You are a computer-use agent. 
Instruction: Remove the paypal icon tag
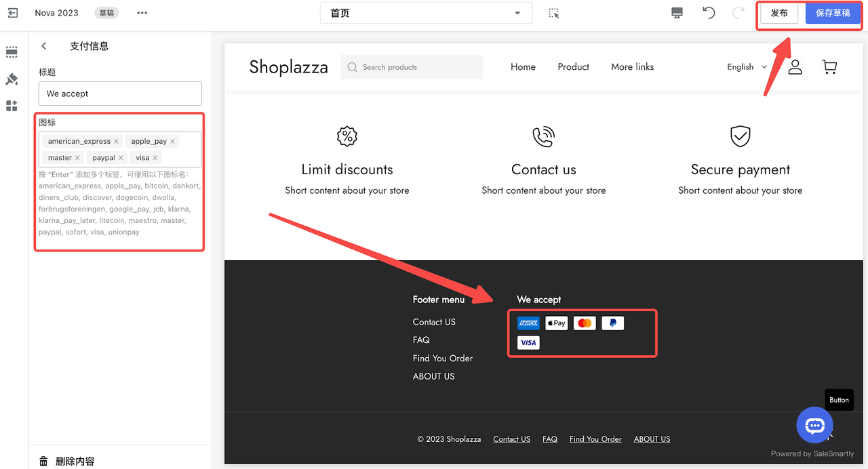pyautogui.click(x=121, y=158)
